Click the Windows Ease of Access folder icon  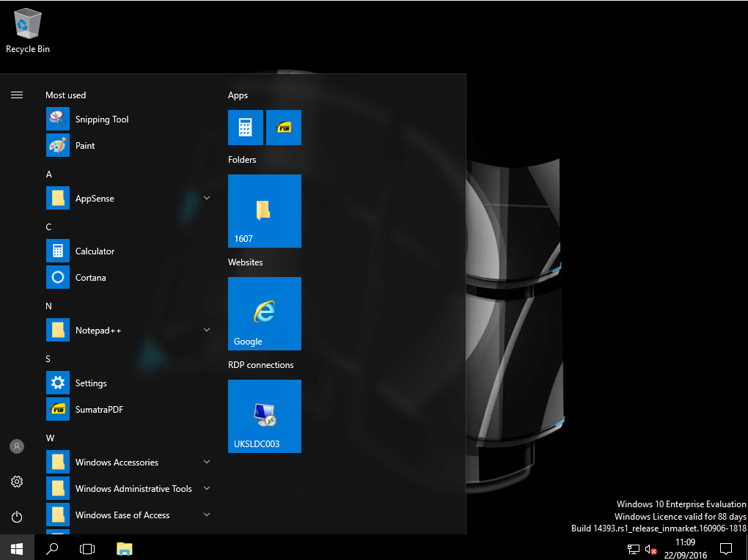[x=58, y=515]
